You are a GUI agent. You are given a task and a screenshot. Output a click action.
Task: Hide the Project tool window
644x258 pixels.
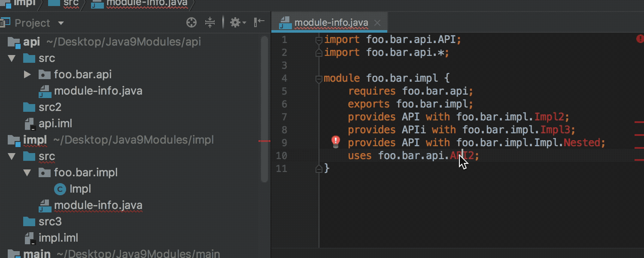coord(259,23)
